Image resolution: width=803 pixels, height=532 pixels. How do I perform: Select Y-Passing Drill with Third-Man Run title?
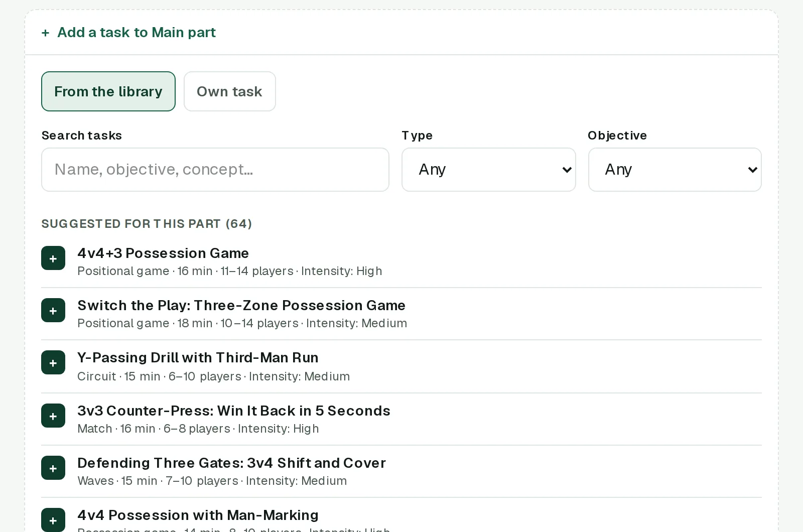coord(198,357)
